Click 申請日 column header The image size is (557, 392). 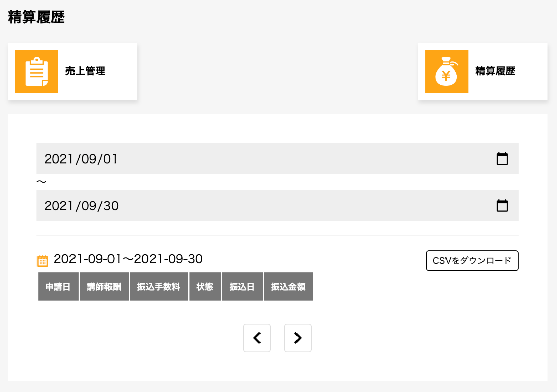click(x=58, y=287)
